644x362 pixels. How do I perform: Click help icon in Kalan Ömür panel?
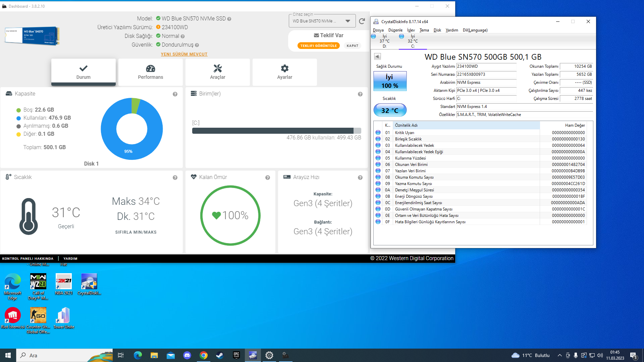pos(268,178)
